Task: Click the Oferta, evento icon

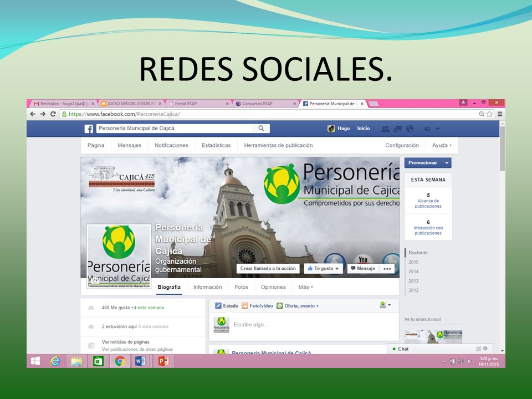Action: tap(279, 306)
